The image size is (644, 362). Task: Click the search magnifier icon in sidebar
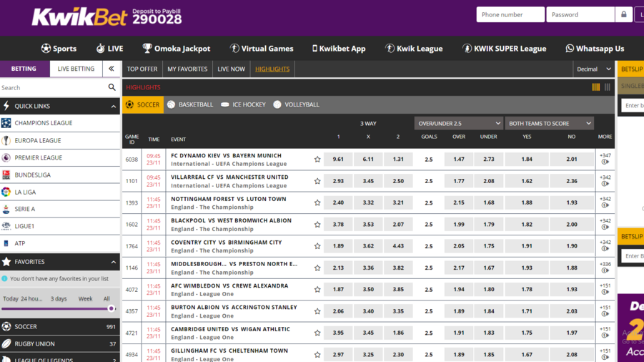tap(112, 87)
